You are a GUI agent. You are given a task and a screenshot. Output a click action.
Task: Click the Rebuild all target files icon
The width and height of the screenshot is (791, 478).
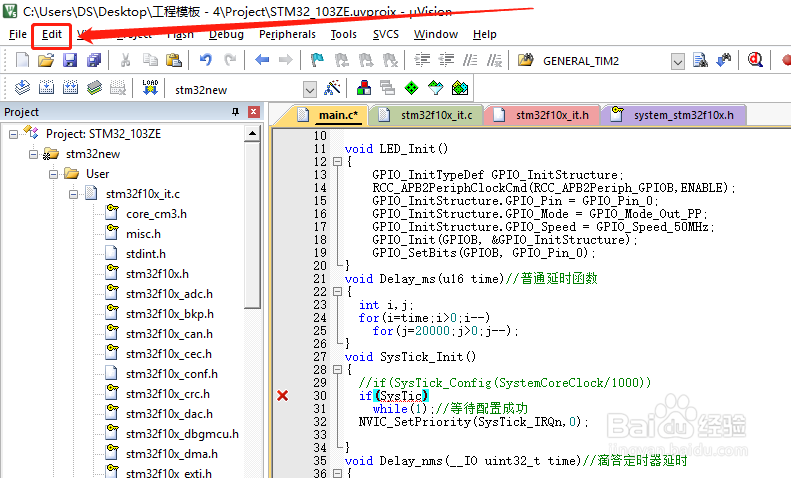tap(70, 88)
